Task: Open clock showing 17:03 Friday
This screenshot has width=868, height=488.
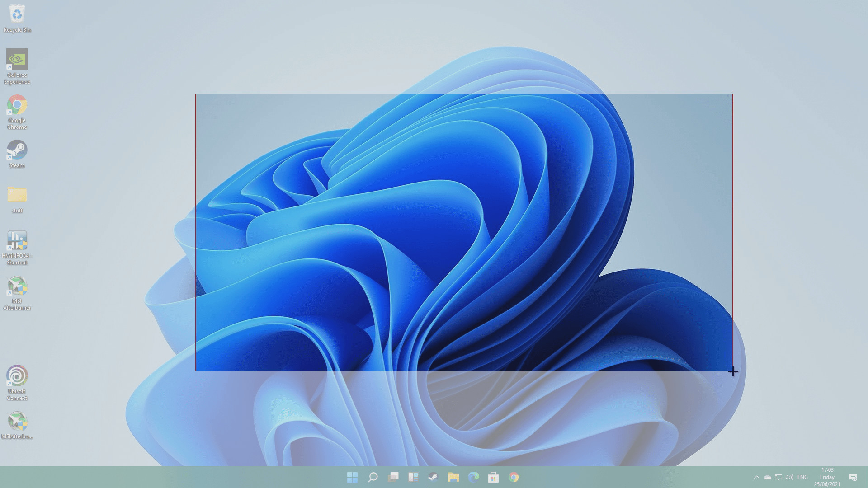Action: (x=827, y=477)
